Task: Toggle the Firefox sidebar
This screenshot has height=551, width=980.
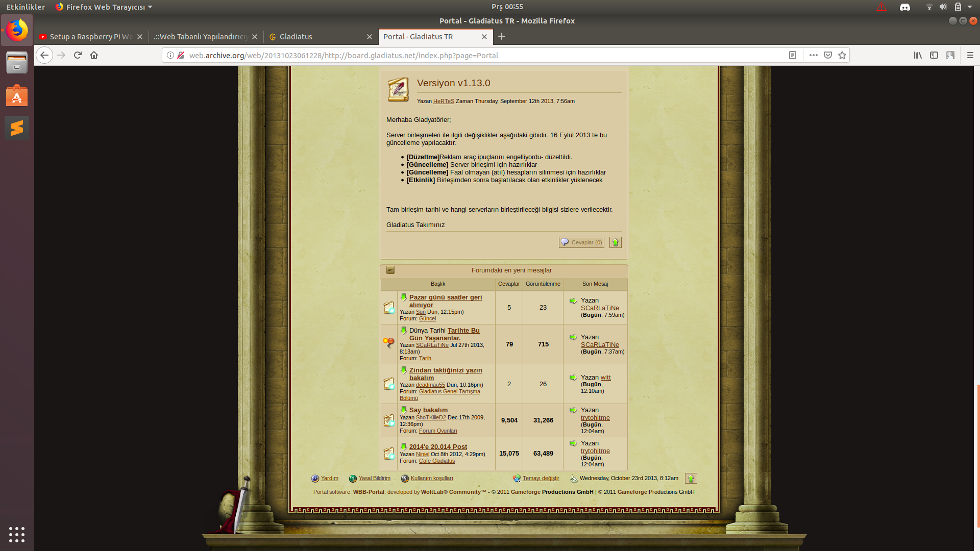Action: point(934,55)
